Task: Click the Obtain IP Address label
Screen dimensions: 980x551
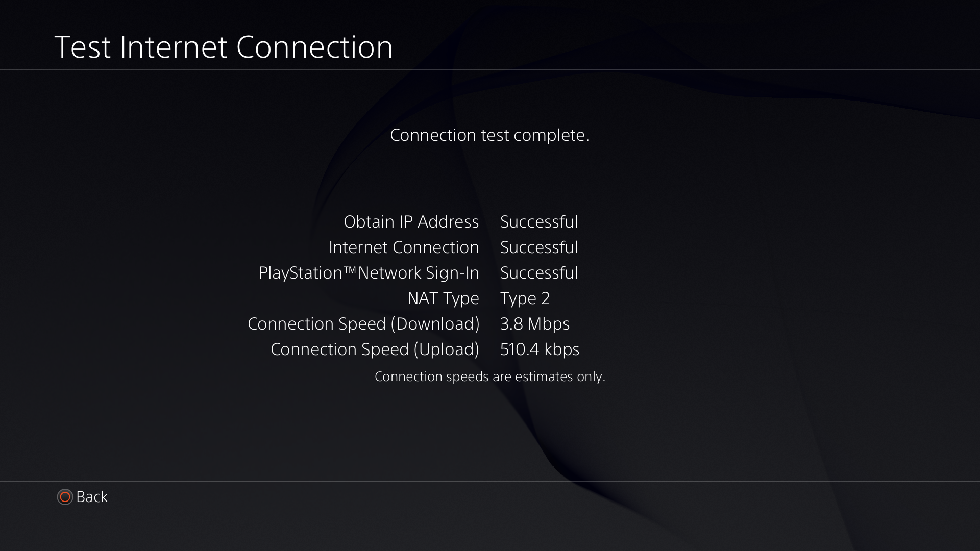Action: pyautogui.click(x=411, y=222)
